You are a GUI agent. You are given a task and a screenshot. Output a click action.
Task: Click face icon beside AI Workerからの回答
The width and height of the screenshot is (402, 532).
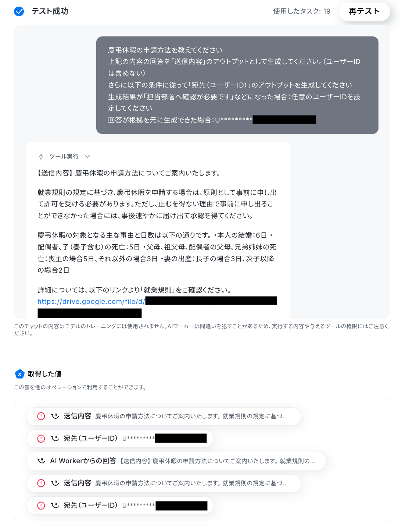(x=41, y=461)
